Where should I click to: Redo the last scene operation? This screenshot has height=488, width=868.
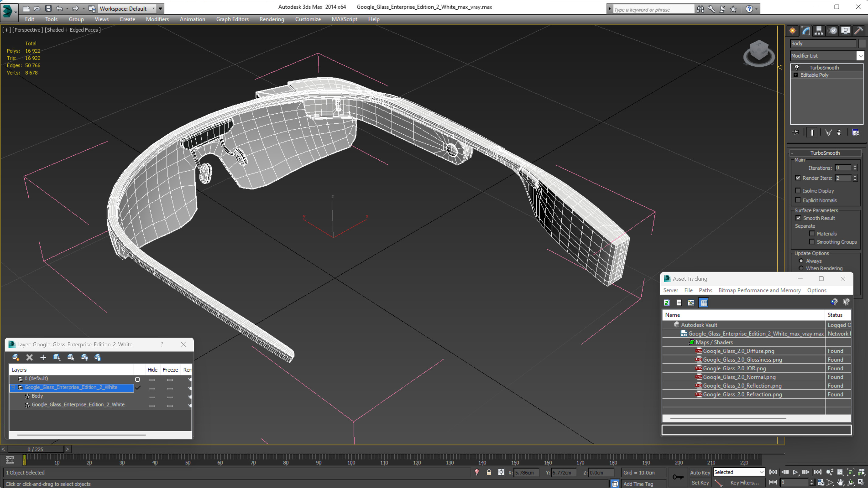tap(75, 9)
